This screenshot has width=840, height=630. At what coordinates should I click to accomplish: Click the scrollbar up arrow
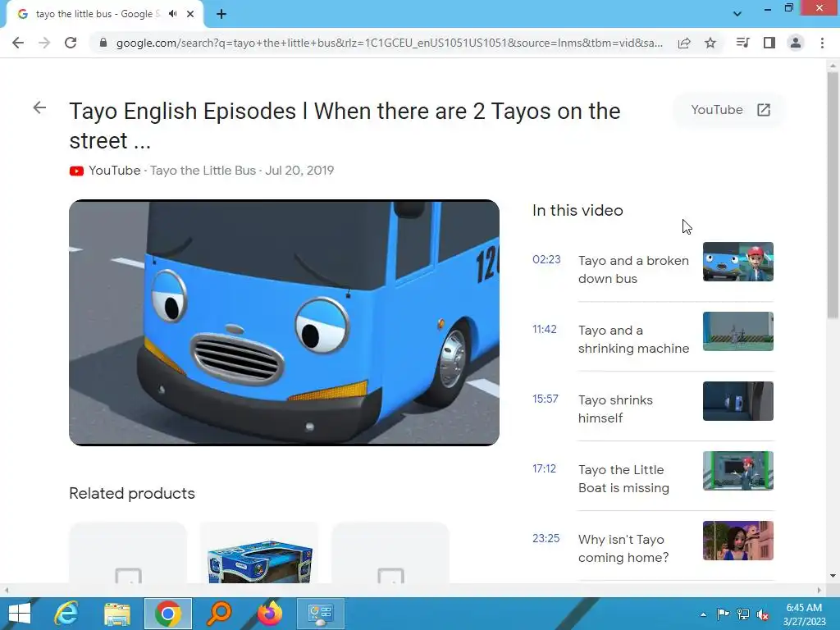(x=833, y=64)
